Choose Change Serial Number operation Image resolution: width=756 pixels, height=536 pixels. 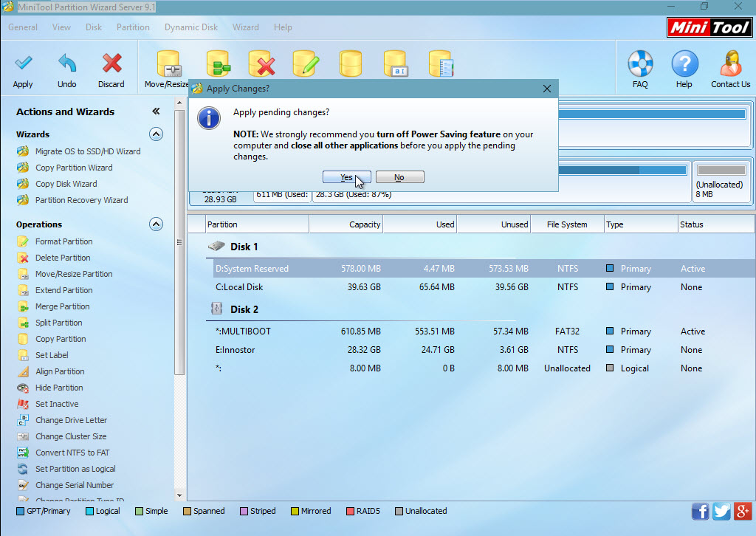coord(75,485)
